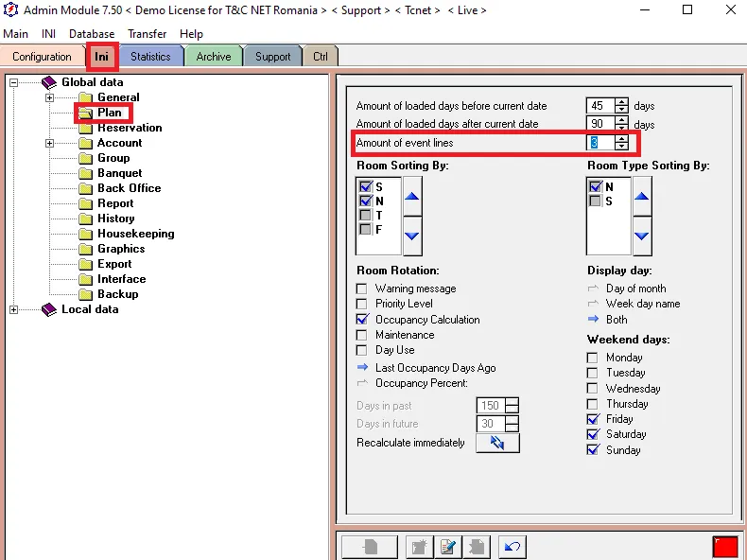Click the Housekeeping folder icon
This screenshot has width=747, height=560.
point(86,234)
